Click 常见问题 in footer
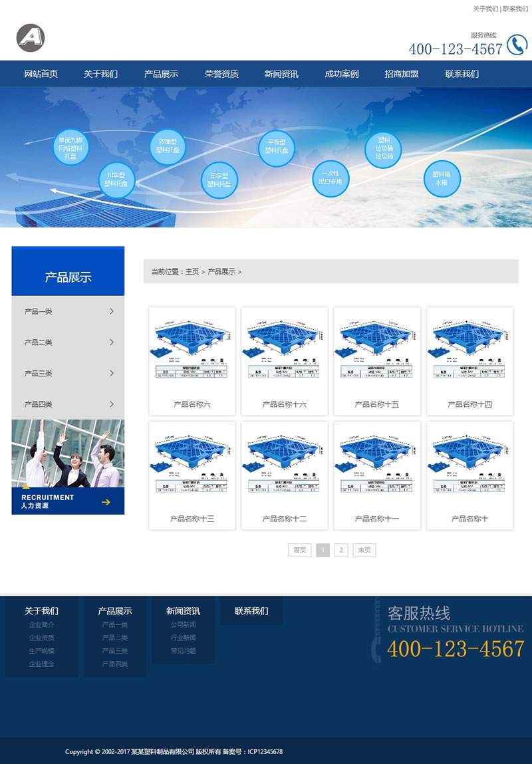 (183, 651)
